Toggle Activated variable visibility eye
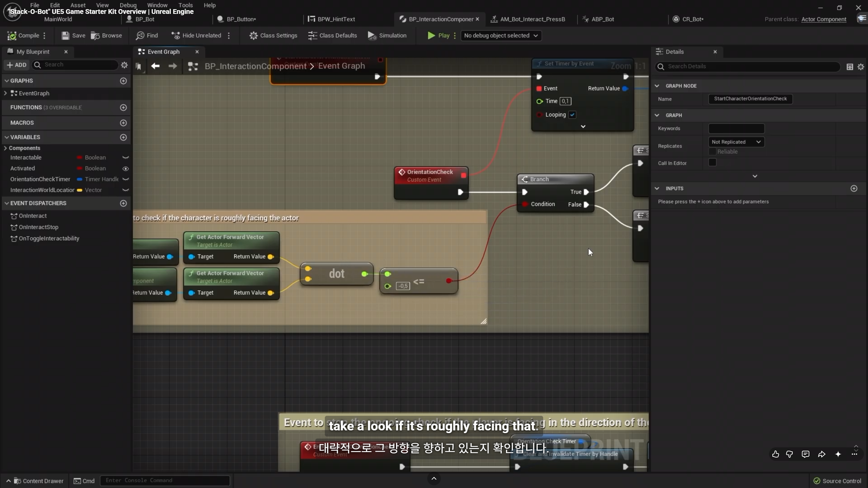This screenshot has width=868, height=488. coord(125,168)
